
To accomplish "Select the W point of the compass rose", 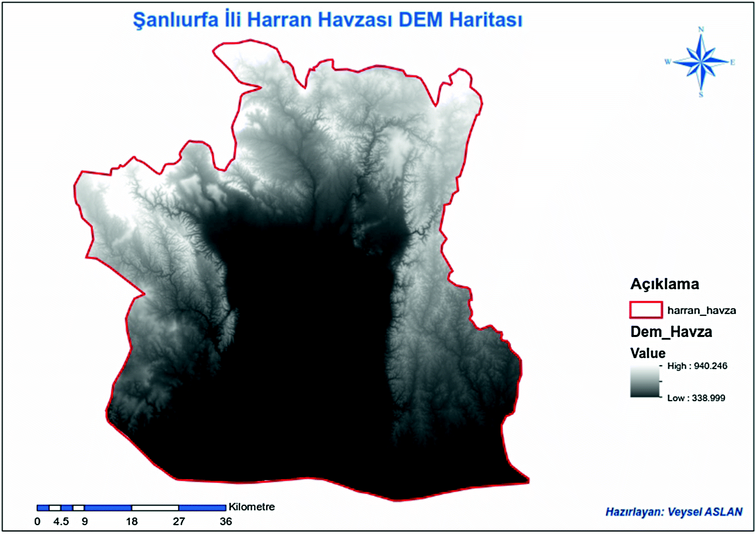I will coord(669,62).
